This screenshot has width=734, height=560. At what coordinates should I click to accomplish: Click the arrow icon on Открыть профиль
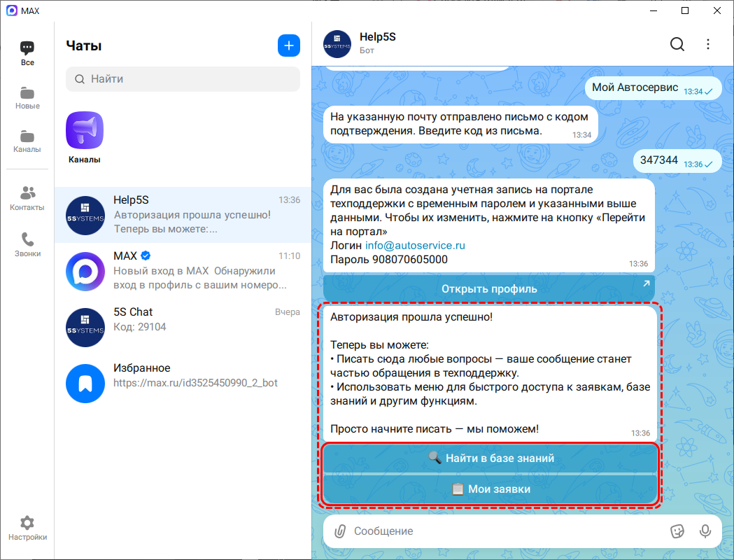pyautogui.click(x=647, y=283)
